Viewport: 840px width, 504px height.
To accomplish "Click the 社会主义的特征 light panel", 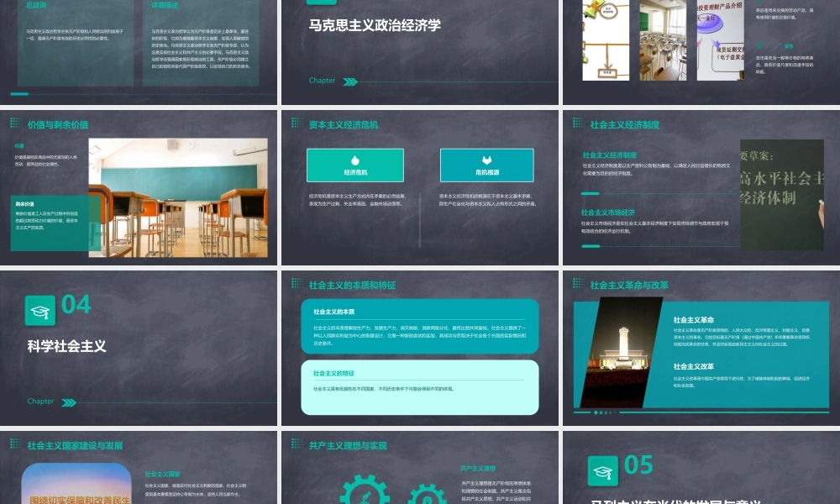I will [x=420, y=387].
